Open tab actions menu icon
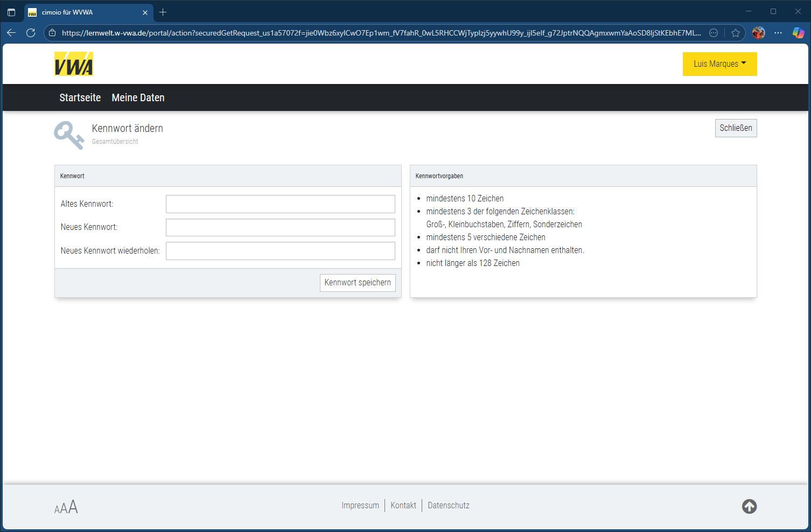This screenshot has height=532, width=811. click(11, 12)
